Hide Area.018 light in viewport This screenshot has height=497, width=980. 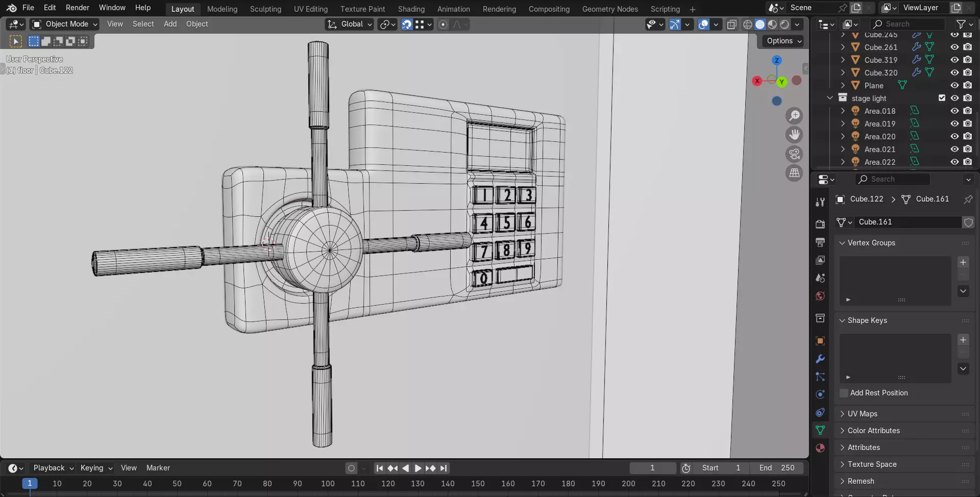[954, 111]
